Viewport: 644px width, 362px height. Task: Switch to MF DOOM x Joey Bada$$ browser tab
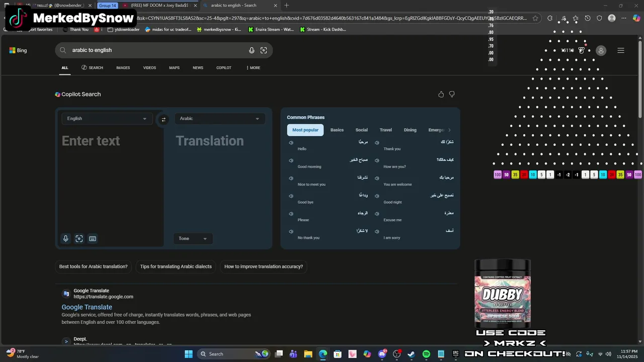tap(159, 6)
